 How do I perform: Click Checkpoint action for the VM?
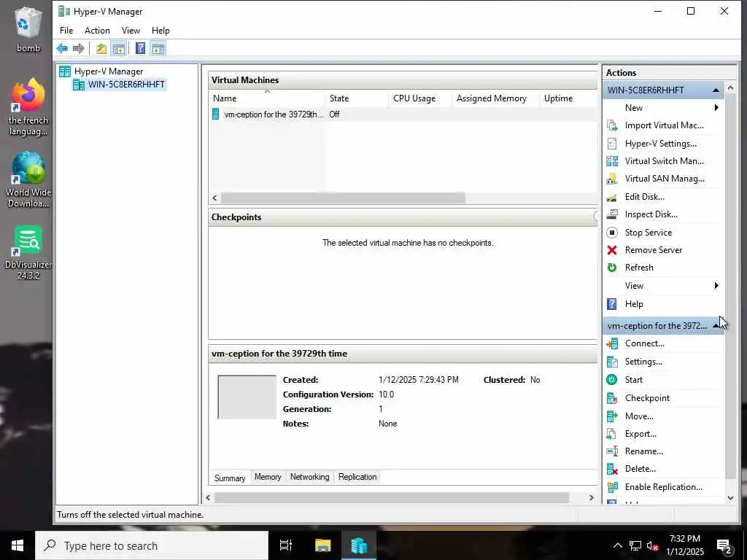coord(647,398)
